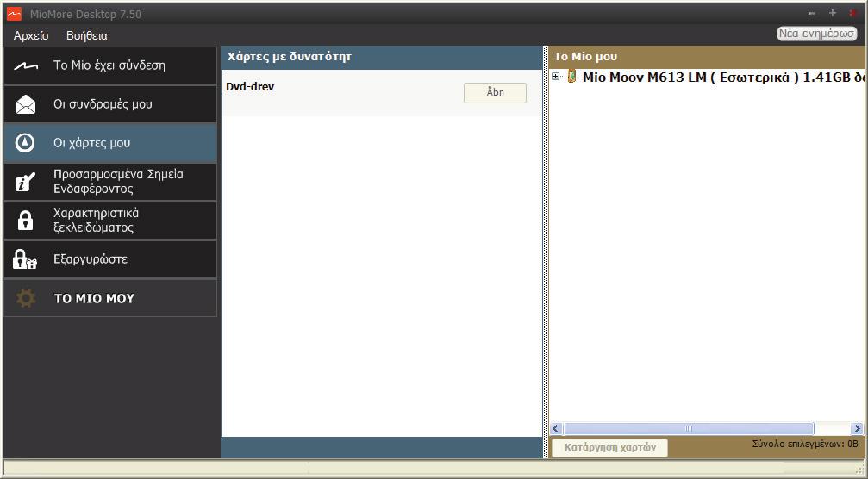Open Προσαρμοσμένα Σημεία Ενδαφέροντος section
The image size is (868, 479).
[110, 182]
